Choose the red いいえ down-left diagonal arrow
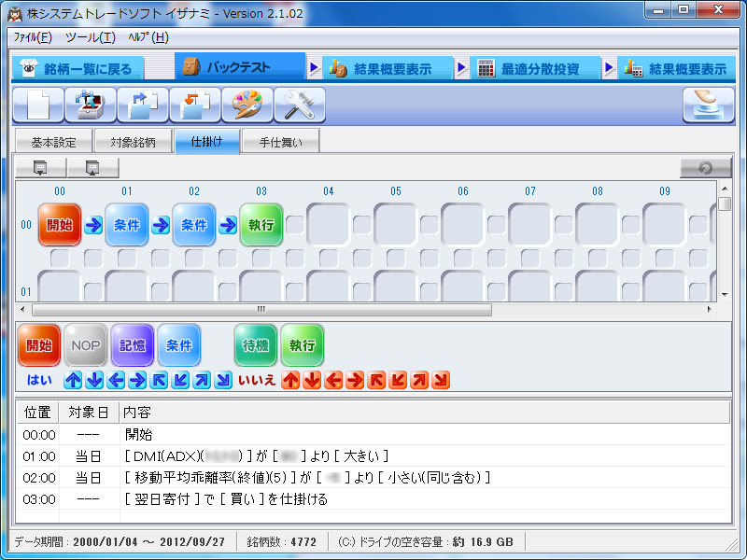The width and height of the screenshot is (747, 560). click(x=398, y=380)
